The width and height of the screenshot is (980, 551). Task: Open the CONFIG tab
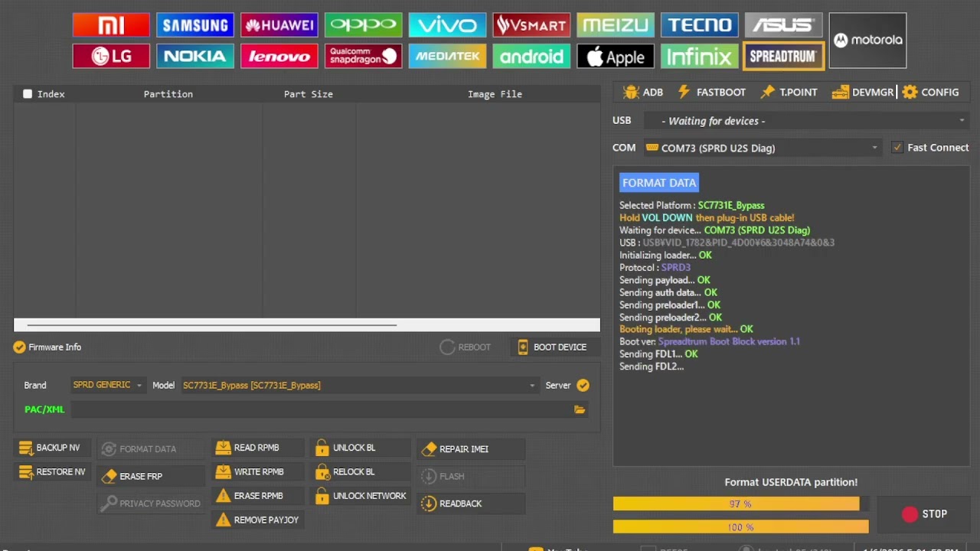[930, 92]
